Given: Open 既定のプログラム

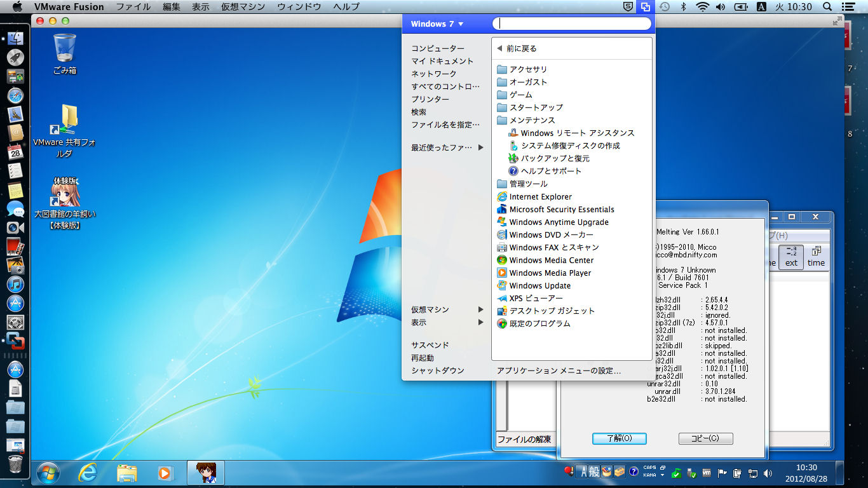Looking at the screenshot, I should tap(533, 323).
